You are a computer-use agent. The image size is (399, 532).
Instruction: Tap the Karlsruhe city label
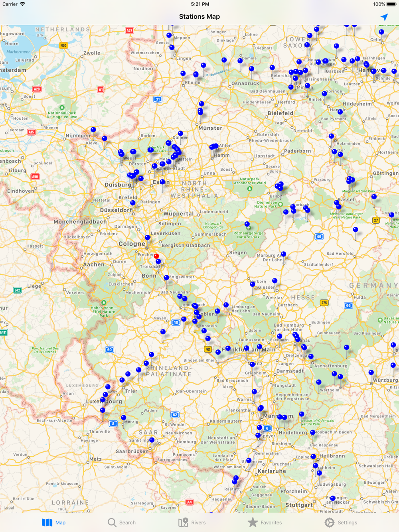click(272, 471)
